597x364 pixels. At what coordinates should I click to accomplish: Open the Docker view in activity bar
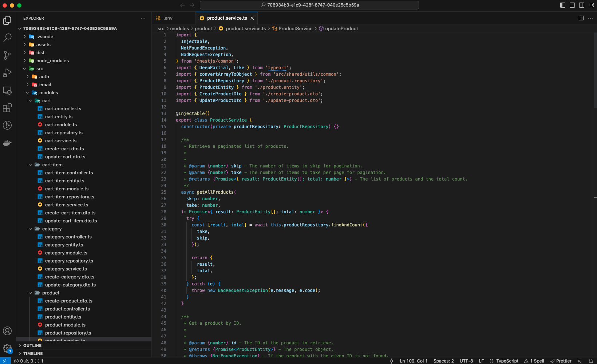7,143
